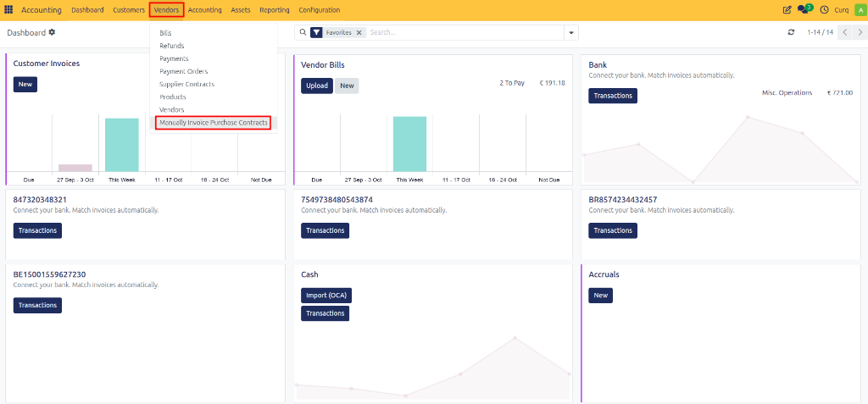Click the search magnifier icon

303,33
